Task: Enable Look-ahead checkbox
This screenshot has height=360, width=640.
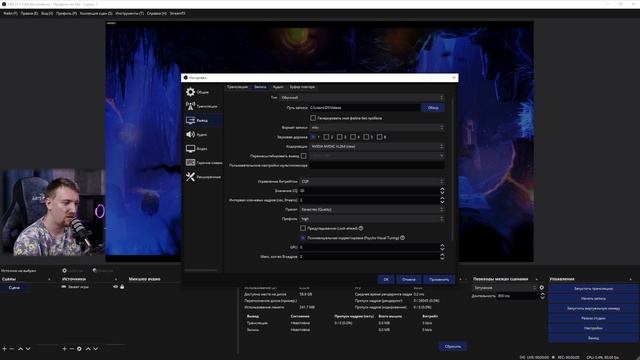Action: (303, 228)
